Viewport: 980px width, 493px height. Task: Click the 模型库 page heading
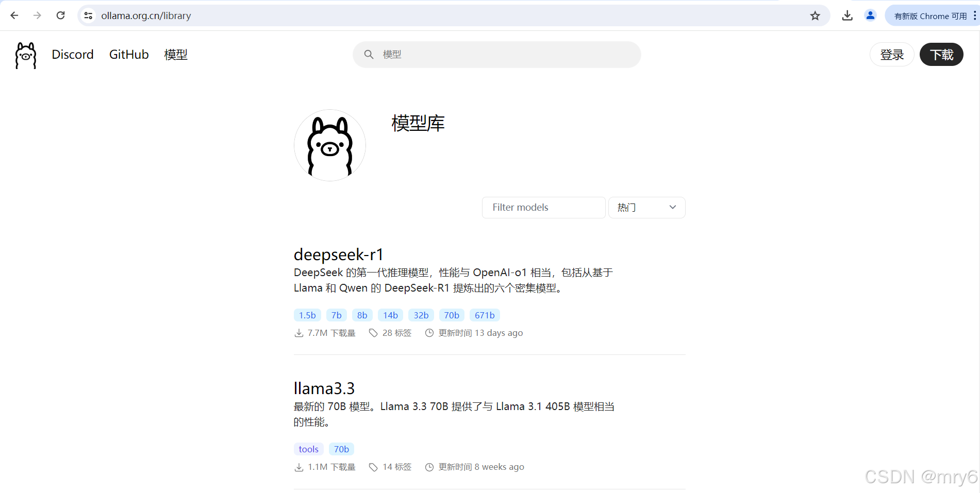418,124
